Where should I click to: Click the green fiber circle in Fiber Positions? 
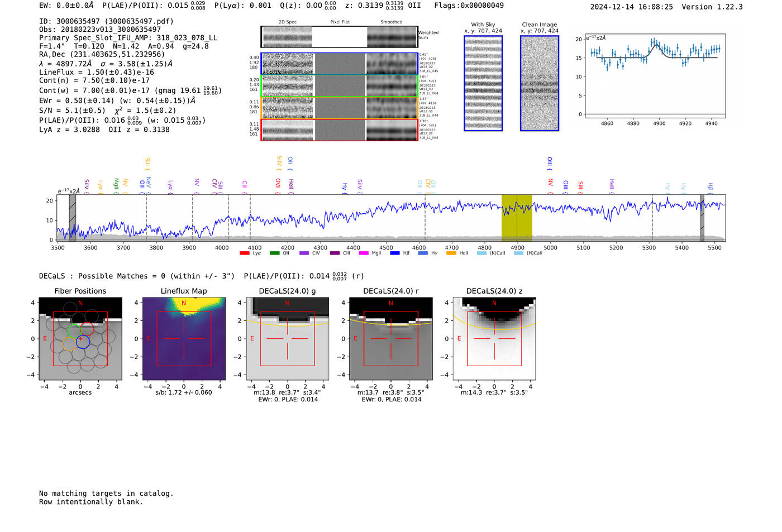pyautogui.click(x=74, y=332)
